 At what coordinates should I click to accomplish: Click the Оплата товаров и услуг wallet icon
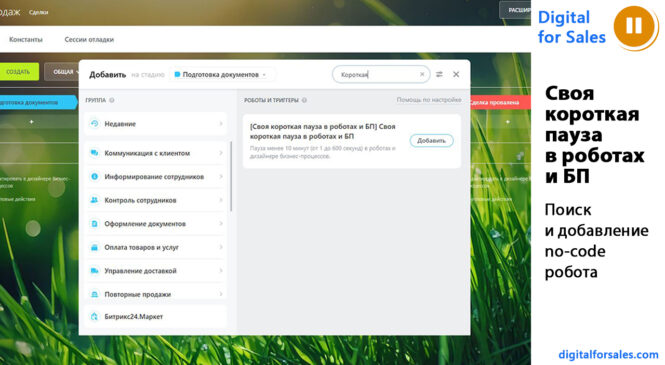94,247
